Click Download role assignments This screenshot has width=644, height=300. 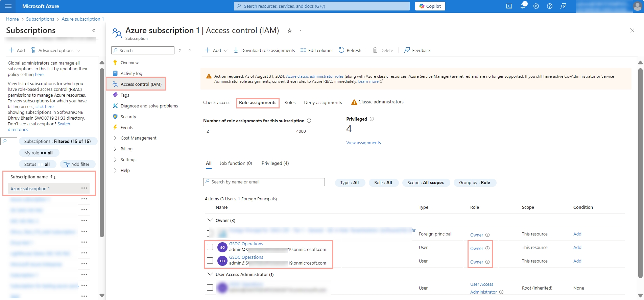(264, 50)
